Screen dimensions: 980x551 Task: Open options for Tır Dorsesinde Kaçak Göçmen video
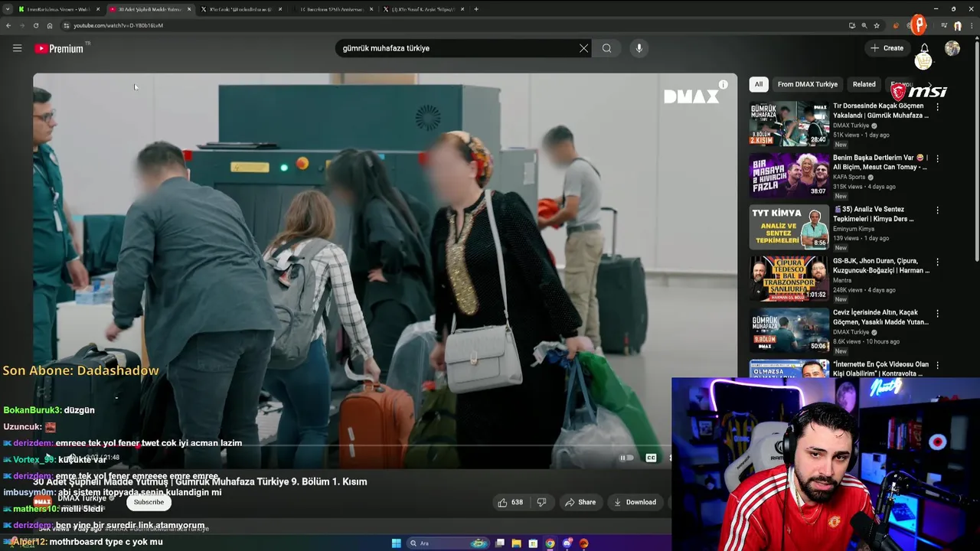(x=937, y=107)
